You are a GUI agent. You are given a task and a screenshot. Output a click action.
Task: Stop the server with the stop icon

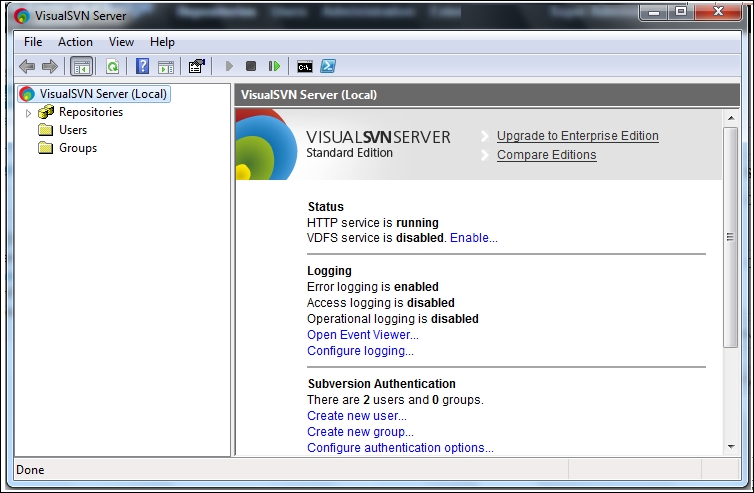coord(251,66)
